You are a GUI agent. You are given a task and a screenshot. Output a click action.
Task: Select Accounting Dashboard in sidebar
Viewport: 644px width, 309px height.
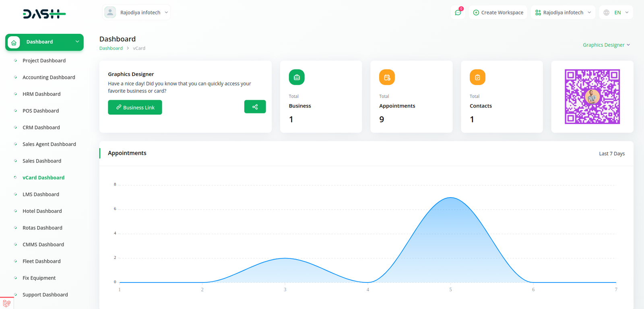[49, 77]
